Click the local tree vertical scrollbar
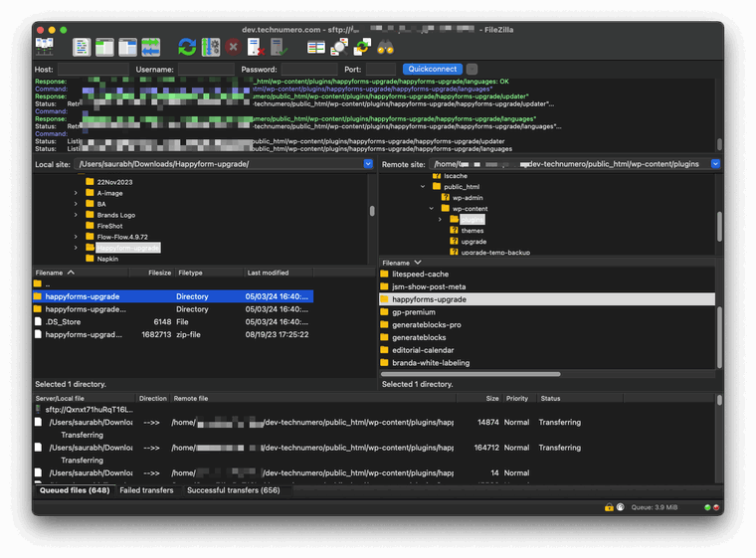The width and height of the screenshot is (756, 558). click(x=372, y=211)
